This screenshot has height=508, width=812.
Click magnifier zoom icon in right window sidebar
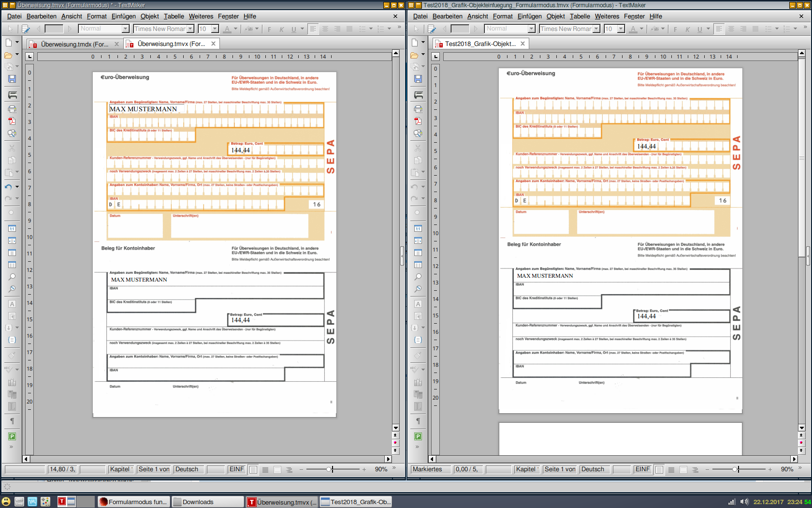[418, 277]
